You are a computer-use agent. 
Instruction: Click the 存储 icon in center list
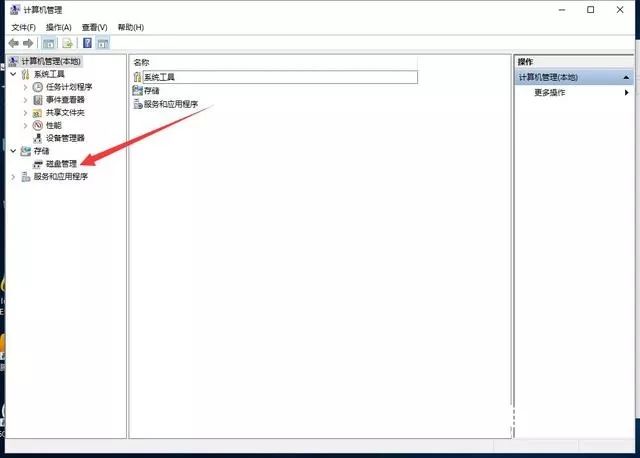click(138, 91)
